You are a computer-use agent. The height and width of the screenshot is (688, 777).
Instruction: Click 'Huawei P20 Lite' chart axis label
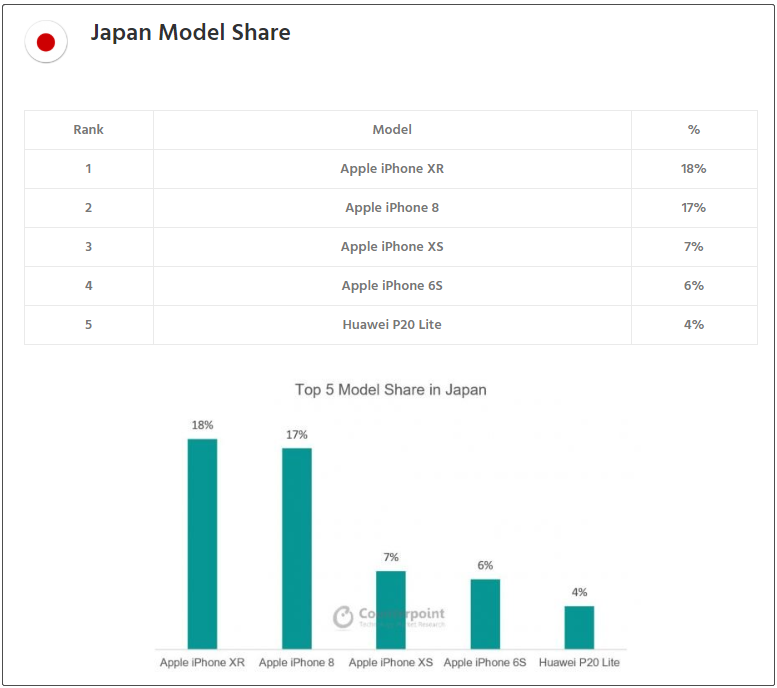pyautogui.click(x=579, y=663)
